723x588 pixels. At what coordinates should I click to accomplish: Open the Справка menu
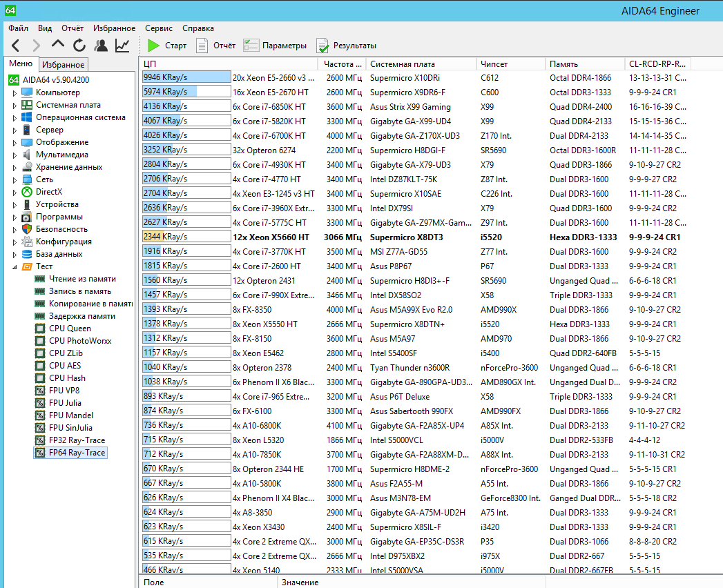point(197,28)
